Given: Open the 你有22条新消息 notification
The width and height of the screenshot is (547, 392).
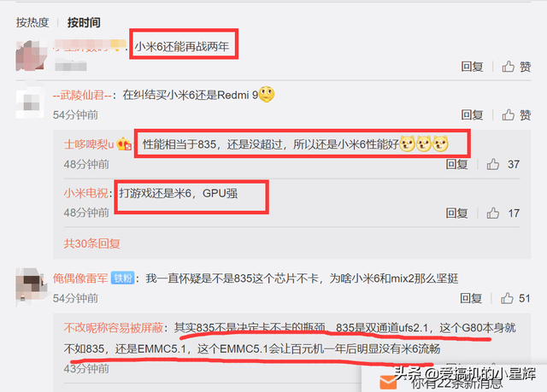Looking at the screenshot, I should (x=456, y=383).
